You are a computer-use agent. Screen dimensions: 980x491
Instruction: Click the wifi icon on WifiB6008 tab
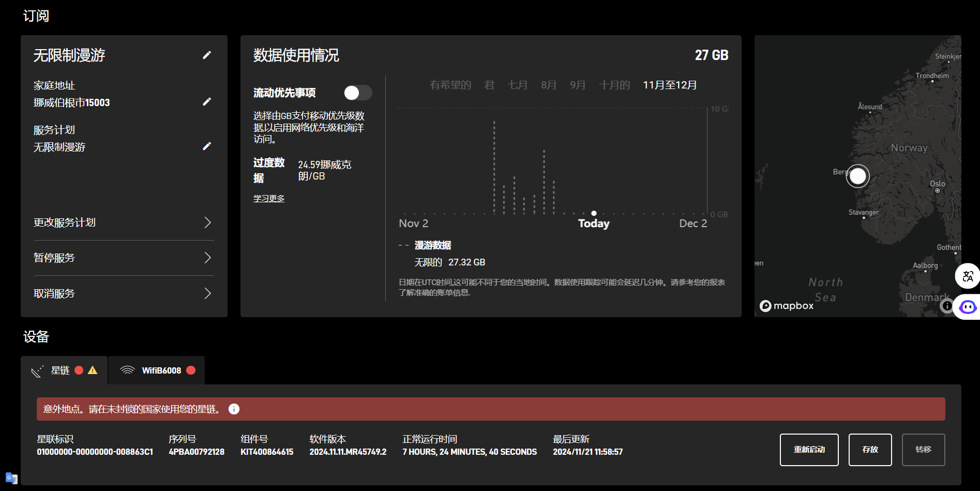pos(127,370)
